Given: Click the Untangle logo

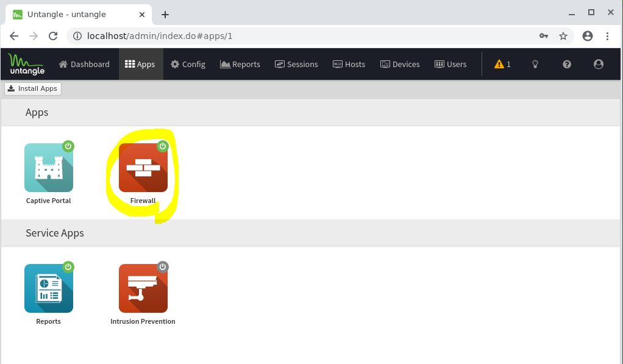Looking at the screenshot, I should 27,64.
